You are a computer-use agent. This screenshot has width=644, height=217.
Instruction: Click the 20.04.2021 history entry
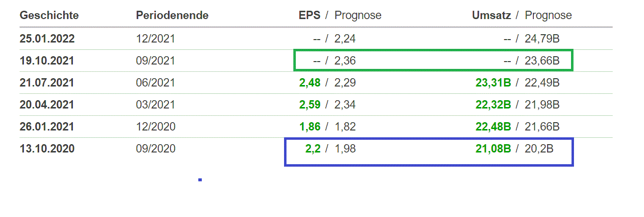click(47, 105)
